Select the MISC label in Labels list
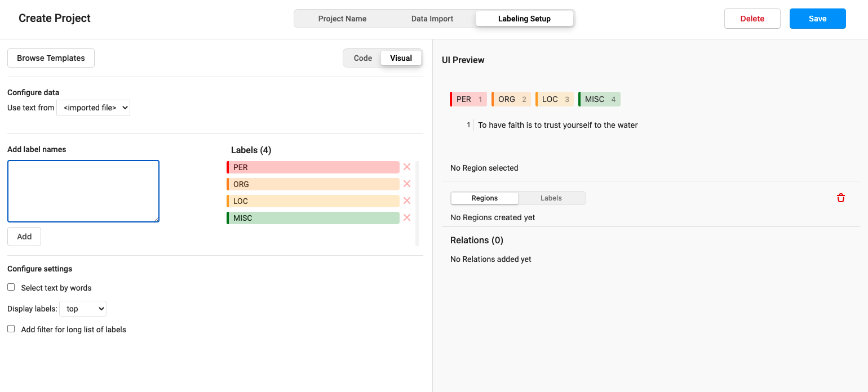The width and height of the screenshot is (868, 392). pos(313,218)
